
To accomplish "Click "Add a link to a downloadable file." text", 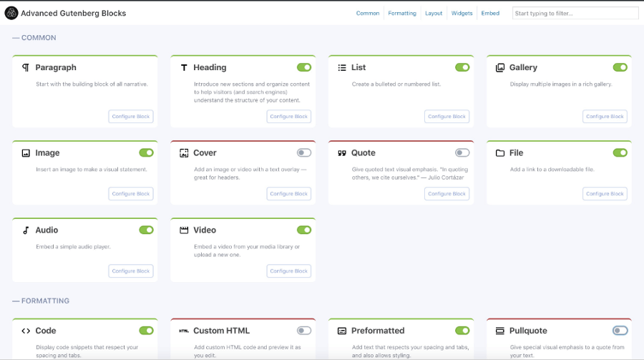I will 552,170.
